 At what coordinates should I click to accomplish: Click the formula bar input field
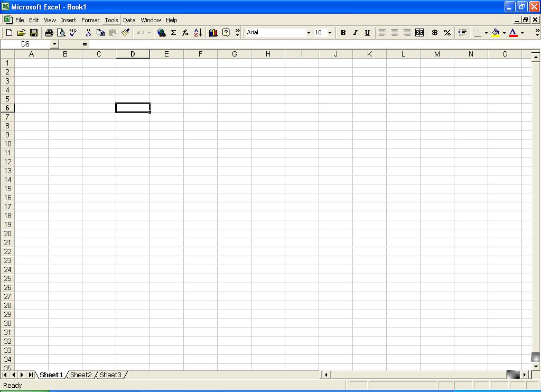click(x=312, y=44)
